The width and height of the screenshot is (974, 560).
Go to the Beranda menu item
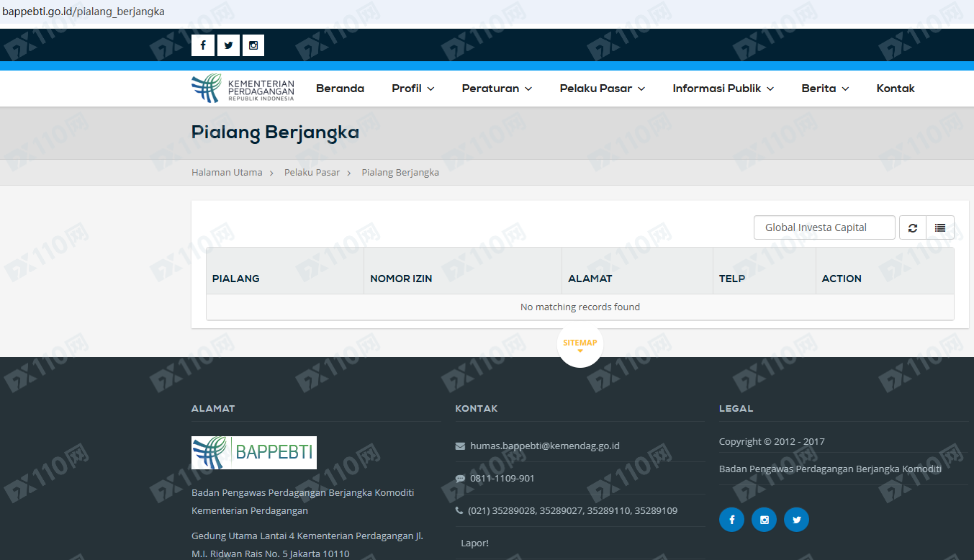pos(340,89)
